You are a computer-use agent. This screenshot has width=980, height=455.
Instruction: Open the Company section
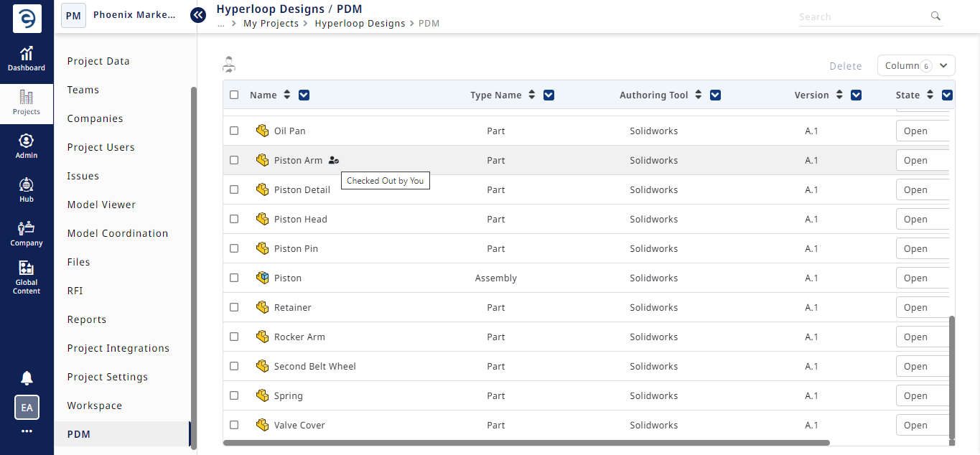coord(27,234)
